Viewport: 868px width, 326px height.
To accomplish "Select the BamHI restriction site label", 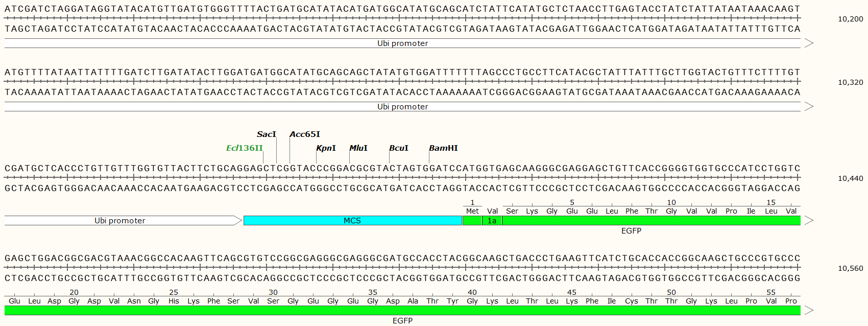I will (x=443, y=148).
